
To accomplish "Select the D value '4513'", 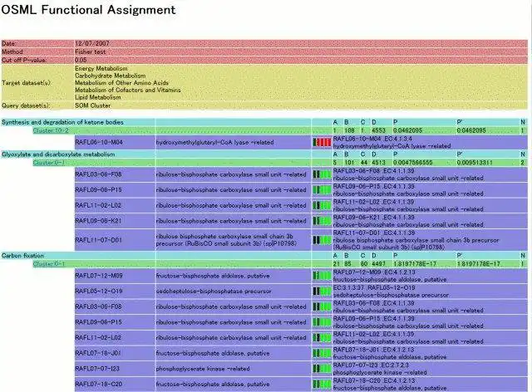I will tap(378, 163).
